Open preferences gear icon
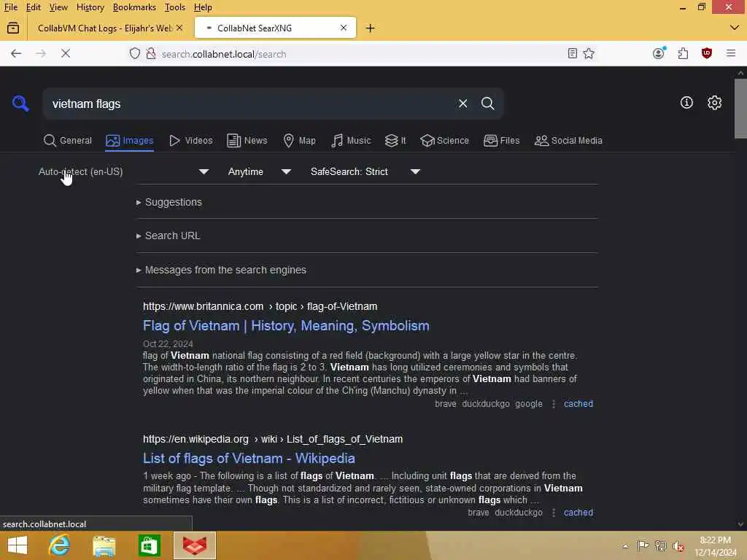Viewport: 747px width, 560px height. click(x=714, y=102)
